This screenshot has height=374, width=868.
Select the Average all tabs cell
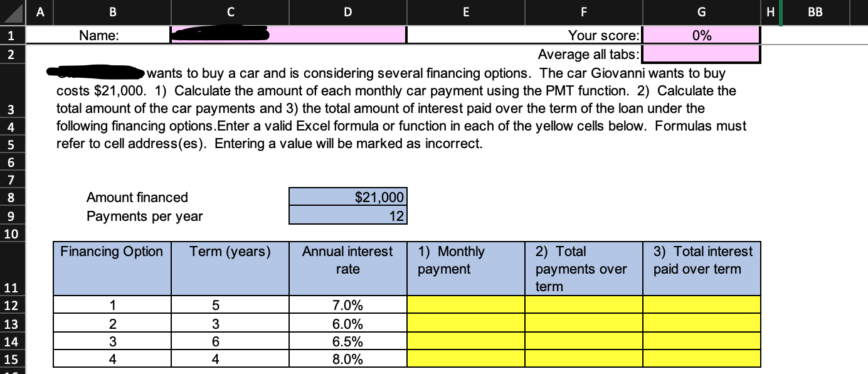pyautogui.click(x=701, y=54)
